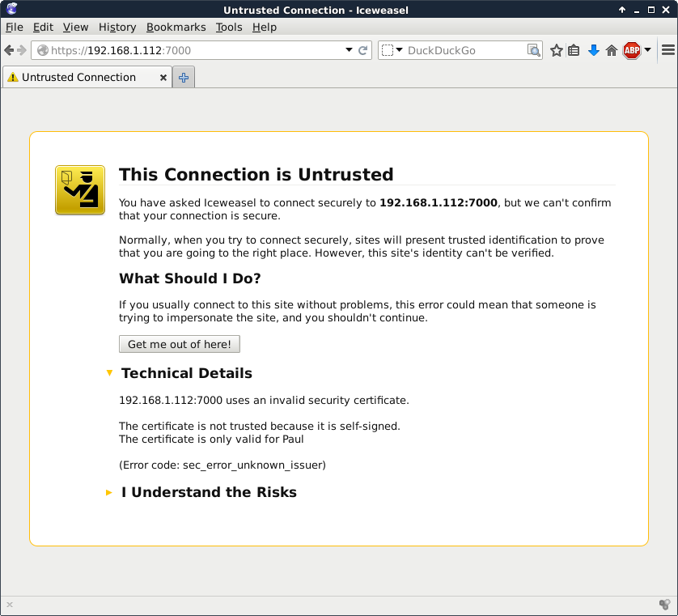Expand I Understand the Risks section

point(109,492)
